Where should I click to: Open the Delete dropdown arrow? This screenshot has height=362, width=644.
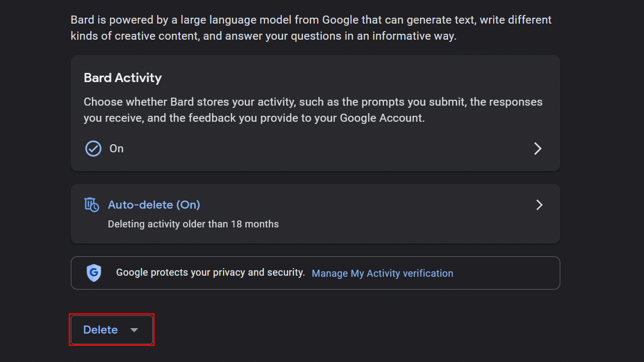(x=134, y=330)
